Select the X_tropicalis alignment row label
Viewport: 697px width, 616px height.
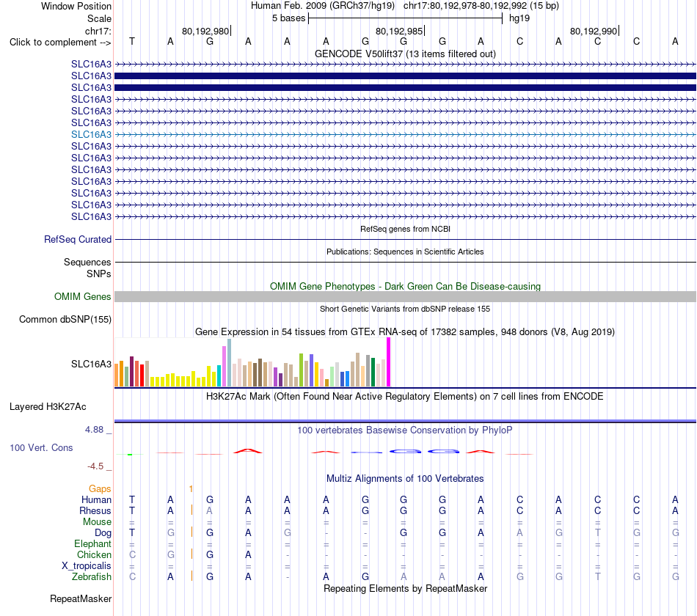point(87,566)
